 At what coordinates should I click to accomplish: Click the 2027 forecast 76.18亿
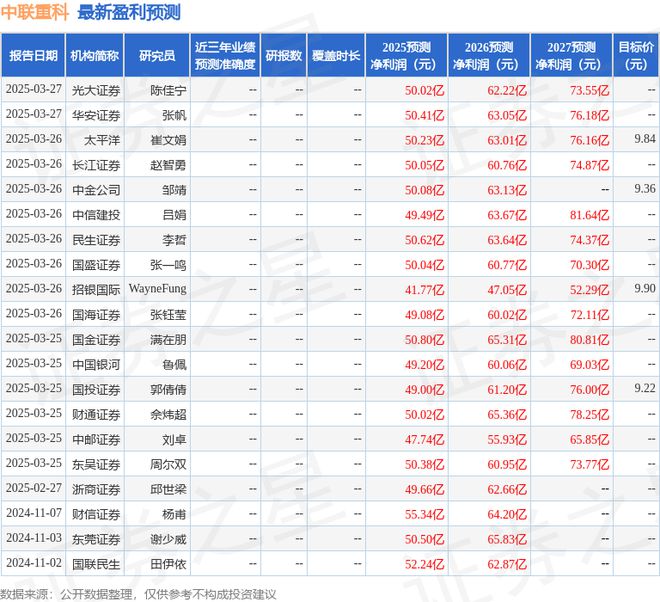[x=589, y=115]
